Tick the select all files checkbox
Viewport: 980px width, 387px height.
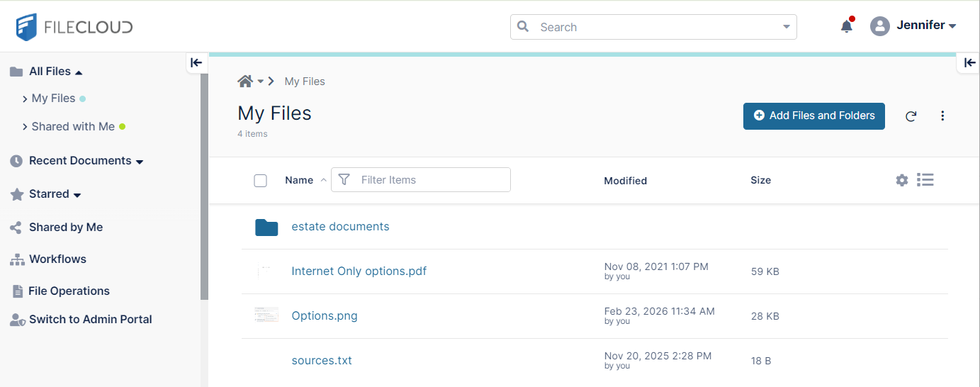pyautogui.click(x=260, y=181)
